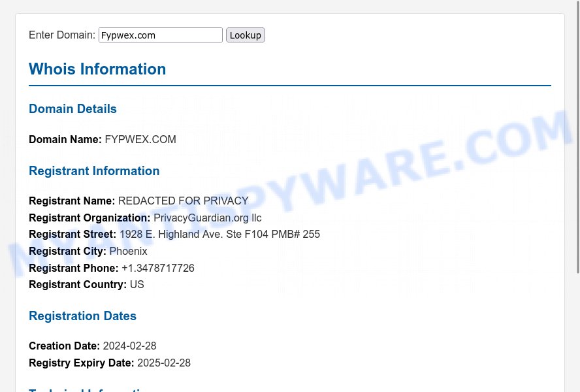Click the Registrant Phone label
The image size is (580, 392).
74,268
